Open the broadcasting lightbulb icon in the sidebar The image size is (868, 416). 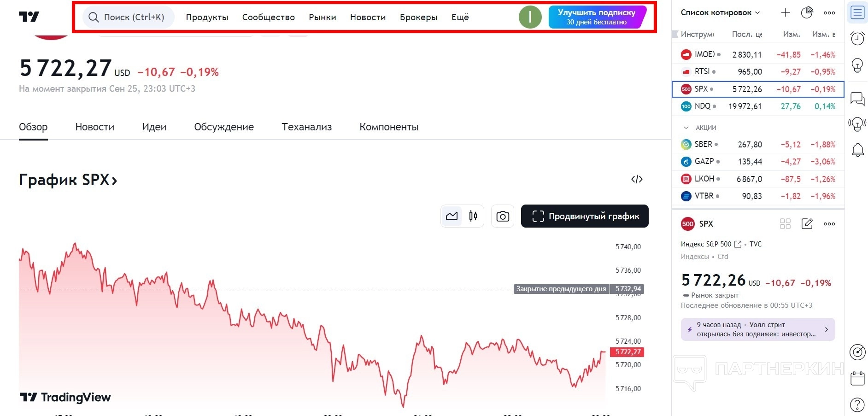point(857,124)
